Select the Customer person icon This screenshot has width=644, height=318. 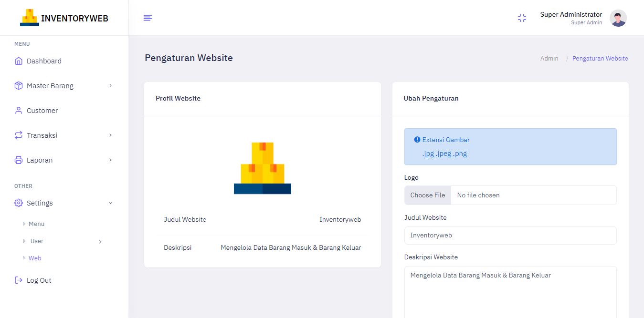(18, 110)
